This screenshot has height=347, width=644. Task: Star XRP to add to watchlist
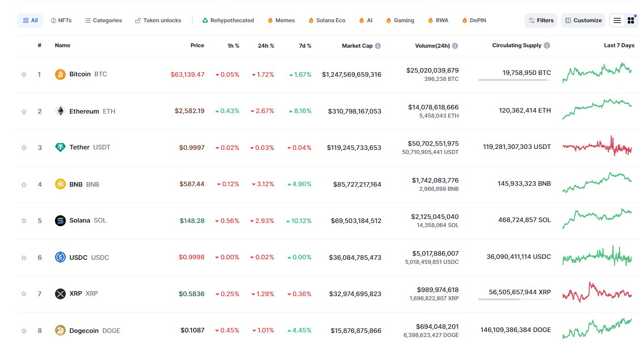click(x=24, y=294)
